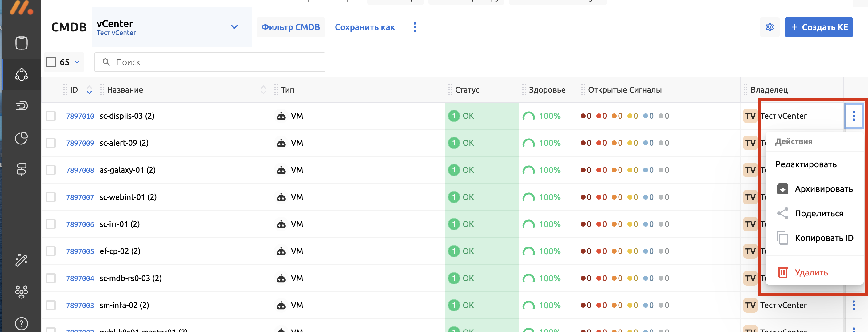Click the TV owner avatar for sc-dispiis-03

(750, 116)
